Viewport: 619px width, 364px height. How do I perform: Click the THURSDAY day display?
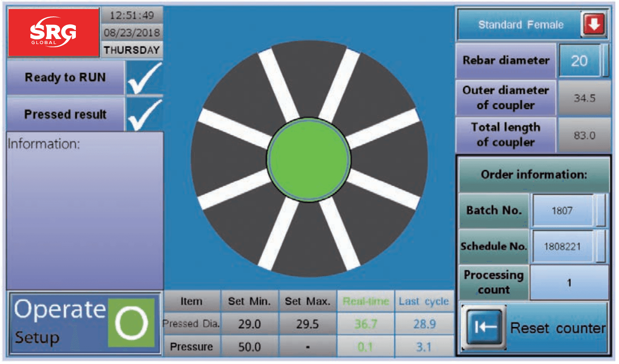tap(132, 50)
